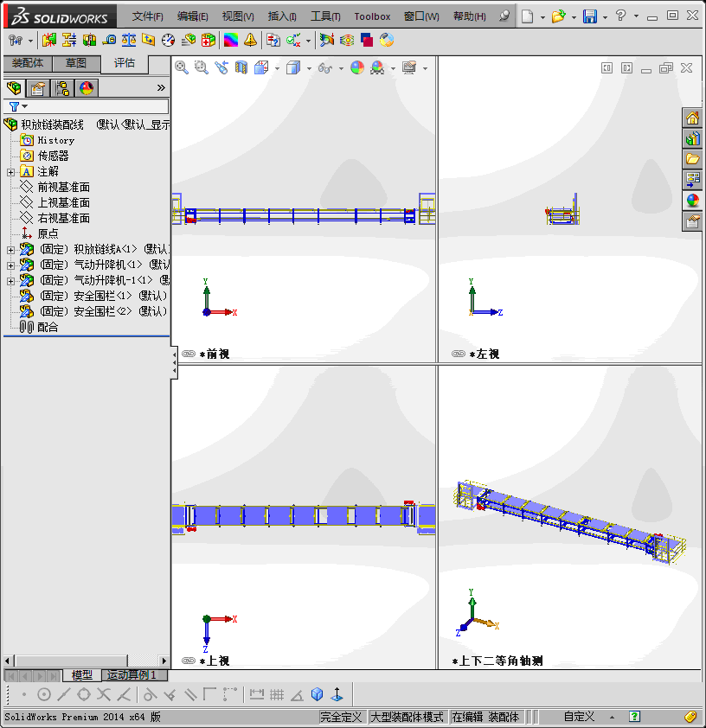The width and height of the screenshot is (706, 728).
Task: Open Mass Properties balance scale icon
Action: pos(129,41)
